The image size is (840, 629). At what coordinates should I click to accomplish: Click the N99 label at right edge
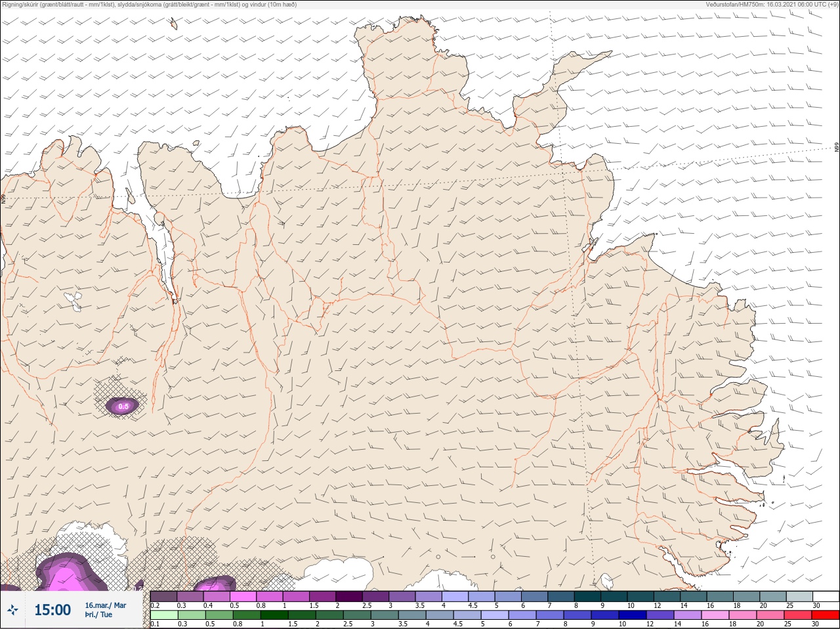tap(837, 148)
